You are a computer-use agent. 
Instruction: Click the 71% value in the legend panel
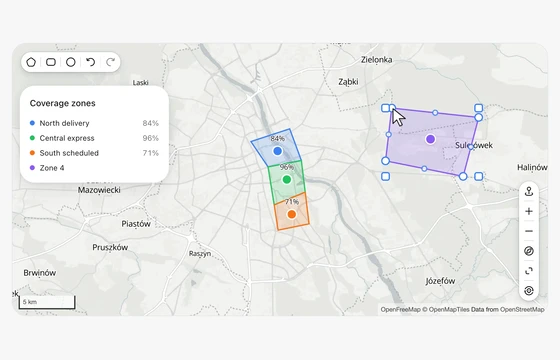click(150, 153)
